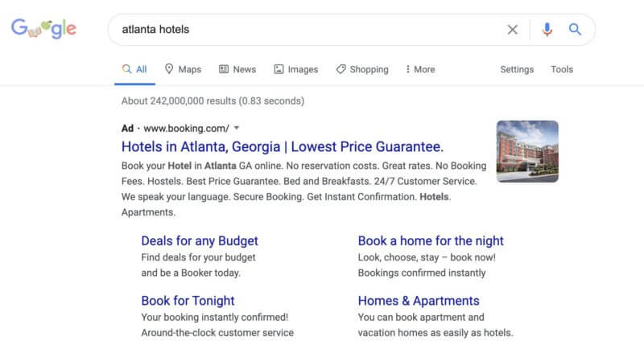
Task: Clear the search box with the X icon
Action: point(512,30)
